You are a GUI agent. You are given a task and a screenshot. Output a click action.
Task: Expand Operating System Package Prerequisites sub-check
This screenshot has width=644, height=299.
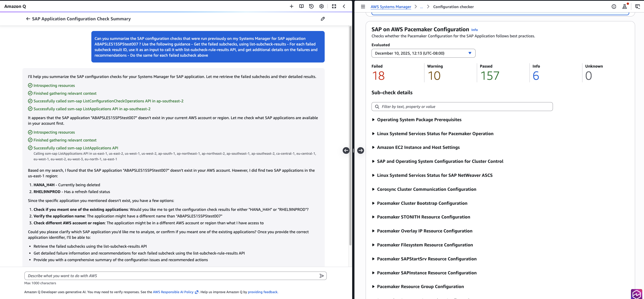[x=419, y=120]
